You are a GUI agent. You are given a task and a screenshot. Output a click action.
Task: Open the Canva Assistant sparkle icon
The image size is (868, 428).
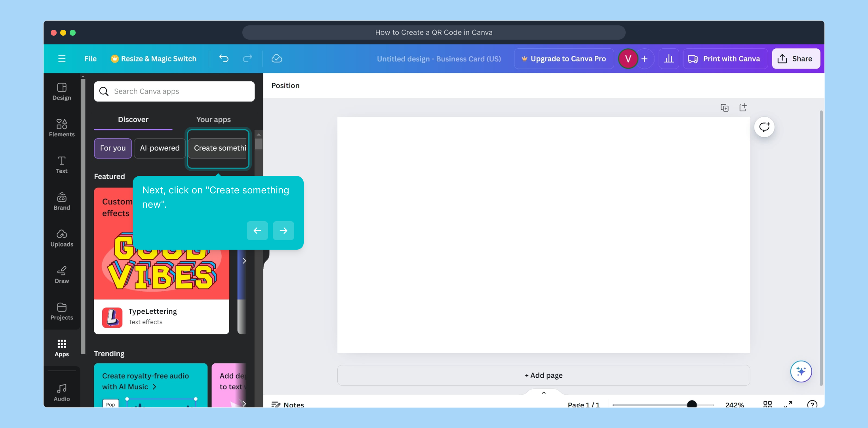pos(801,371)
